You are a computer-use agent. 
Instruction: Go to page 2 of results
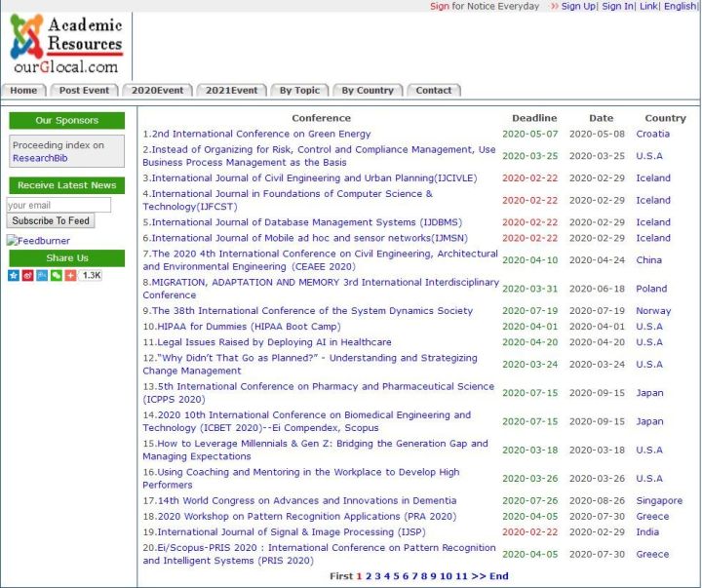pyautogui.click(x=369, y=576)
